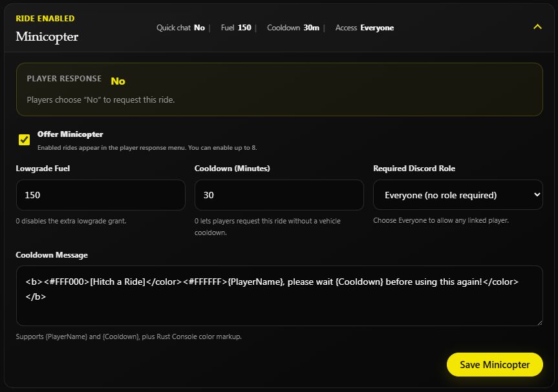Click the yellow Player Response No value
The image size is (558, 392).
click(118, 81)
